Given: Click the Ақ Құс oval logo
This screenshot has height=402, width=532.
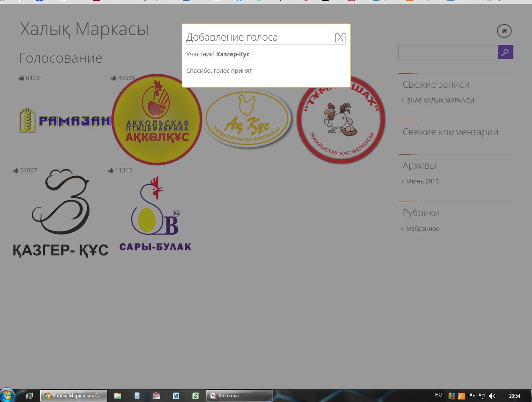Looking at the screenshot, I should click(248, 119).
